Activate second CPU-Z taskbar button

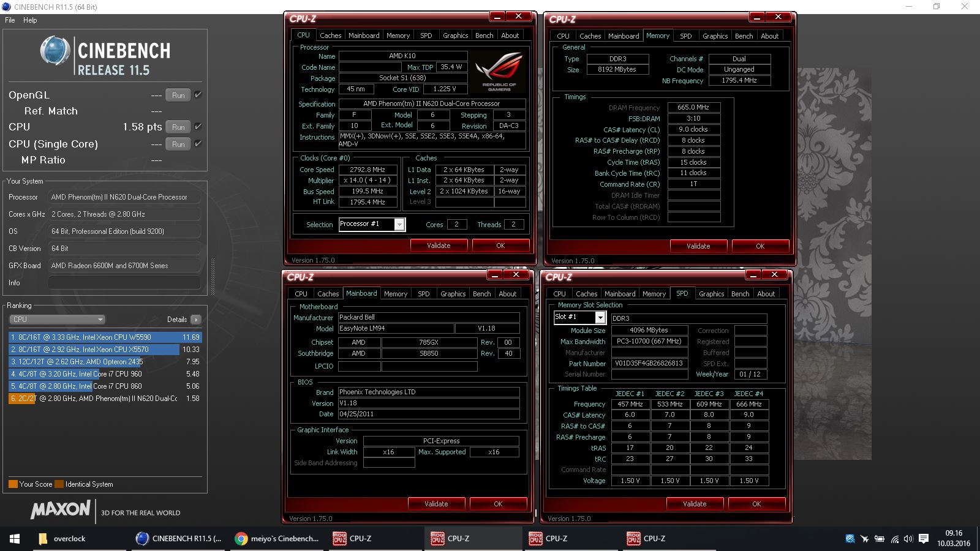click(x=473, y=539)
